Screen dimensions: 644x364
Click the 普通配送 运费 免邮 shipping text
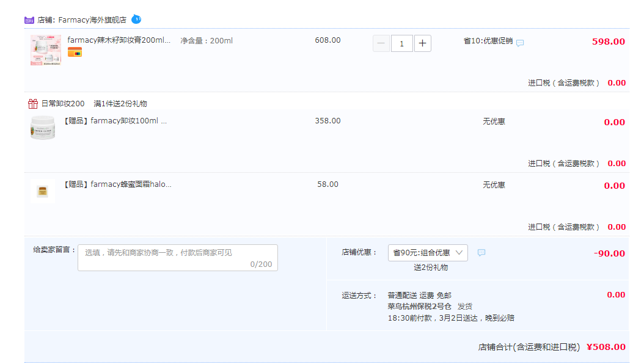click(419, 296)
